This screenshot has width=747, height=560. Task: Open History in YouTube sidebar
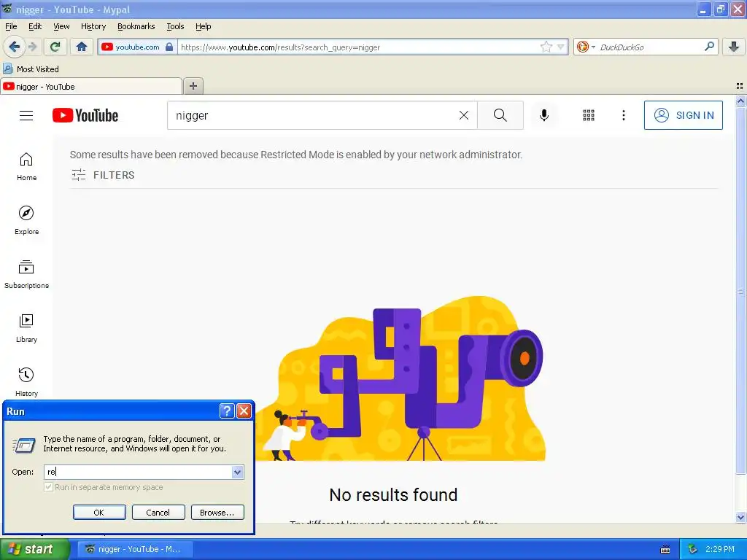coord(27,382)
